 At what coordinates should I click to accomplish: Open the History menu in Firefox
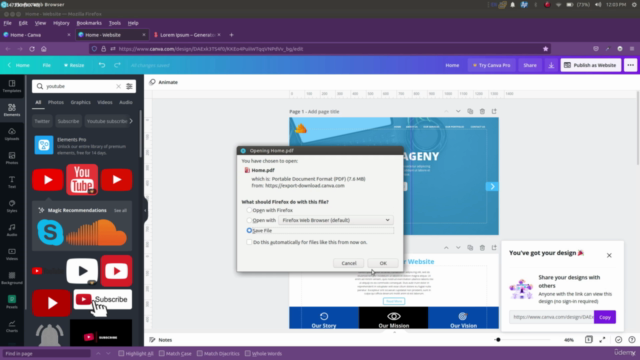[61, 23]
